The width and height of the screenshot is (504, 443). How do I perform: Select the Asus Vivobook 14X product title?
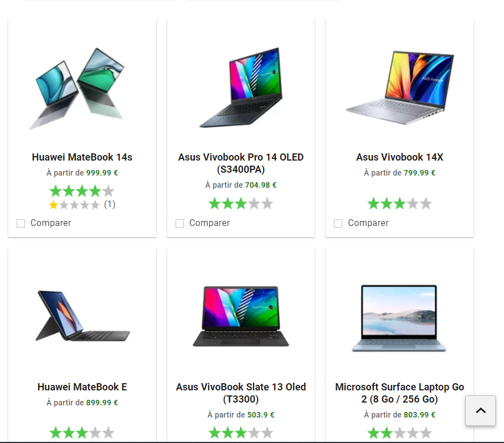click(399, 157)
